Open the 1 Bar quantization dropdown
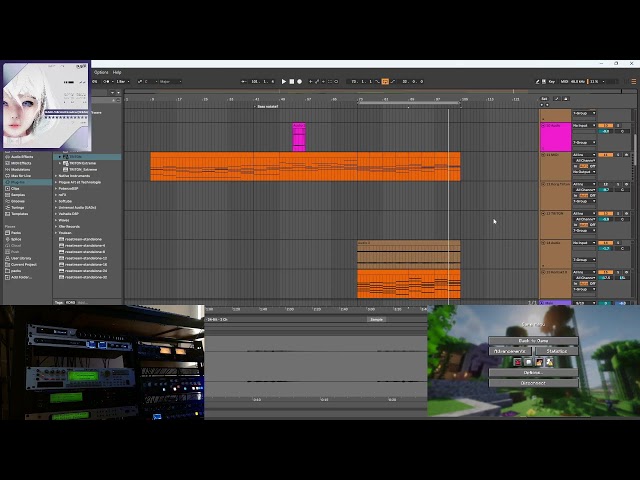 (x=123, y=82)
